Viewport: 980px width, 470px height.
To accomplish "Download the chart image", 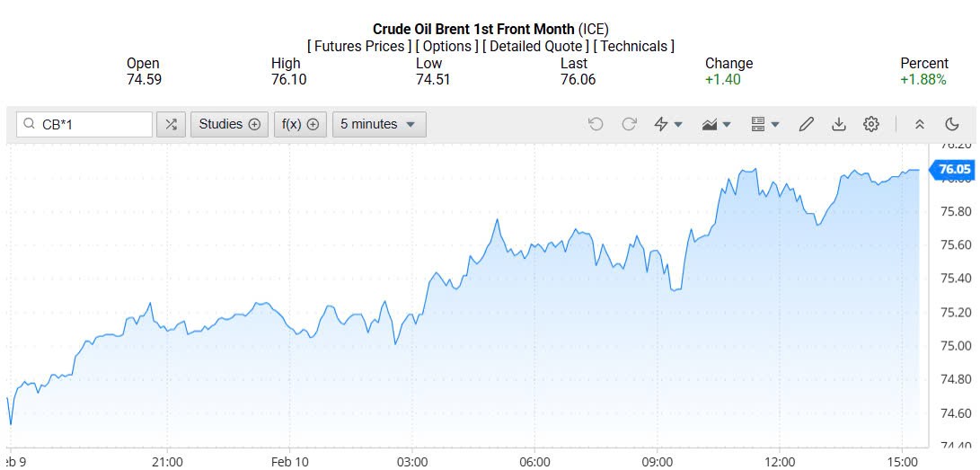I will (x=838, y=124).
